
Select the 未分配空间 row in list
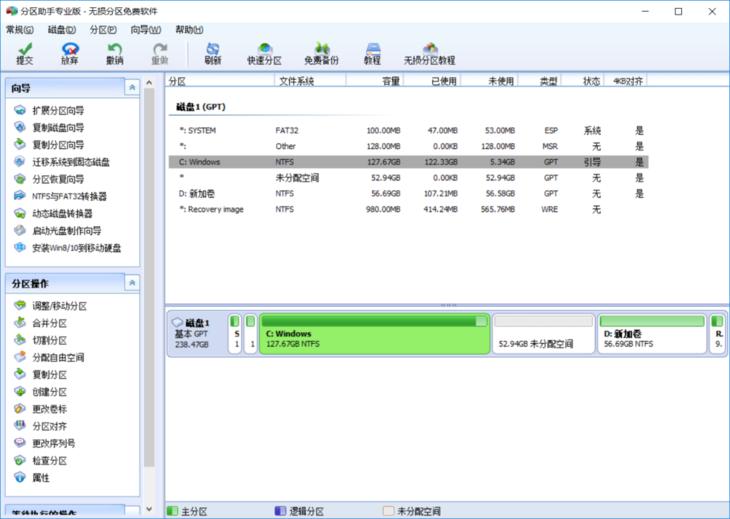(x=408, y=178)
